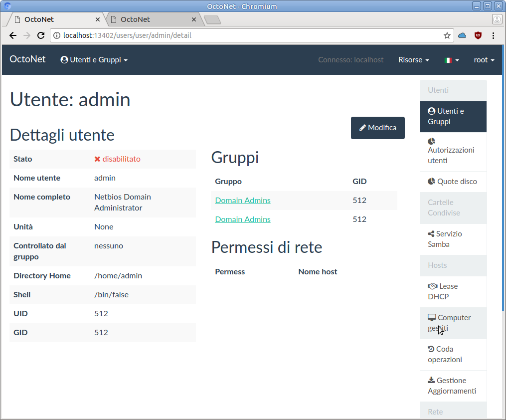Click the user circle icon in the navbar

[x=64, y=60]
